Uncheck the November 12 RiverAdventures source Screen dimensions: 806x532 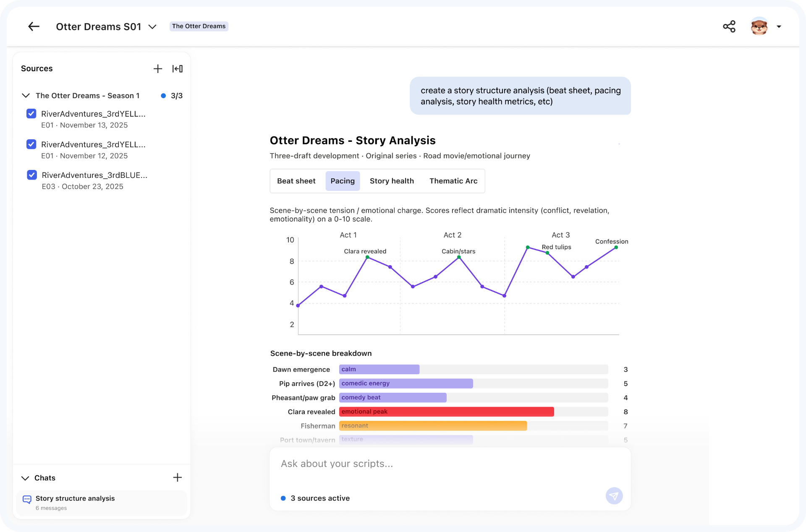point(31,144)
